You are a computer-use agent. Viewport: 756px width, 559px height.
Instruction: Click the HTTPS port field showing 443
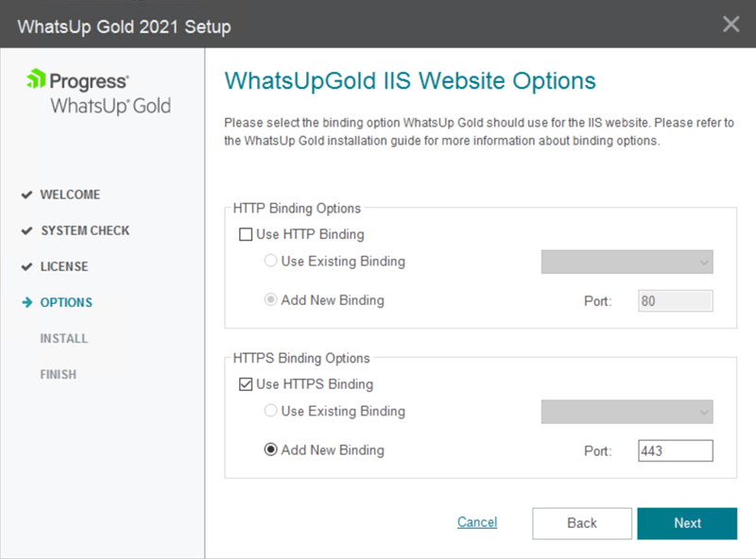pyautogui.click(x=676, y=450)
